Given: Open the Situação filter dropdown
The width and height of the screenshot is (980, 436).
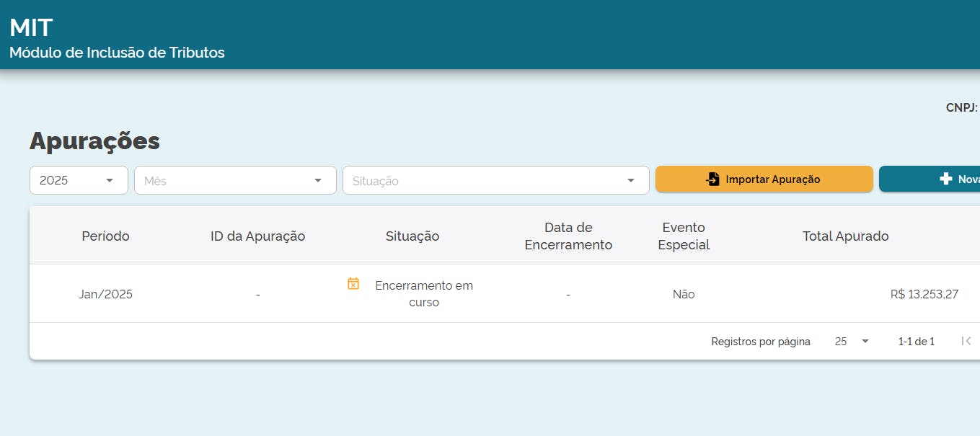Looking at the screenshot, I should tap(495, 180).
